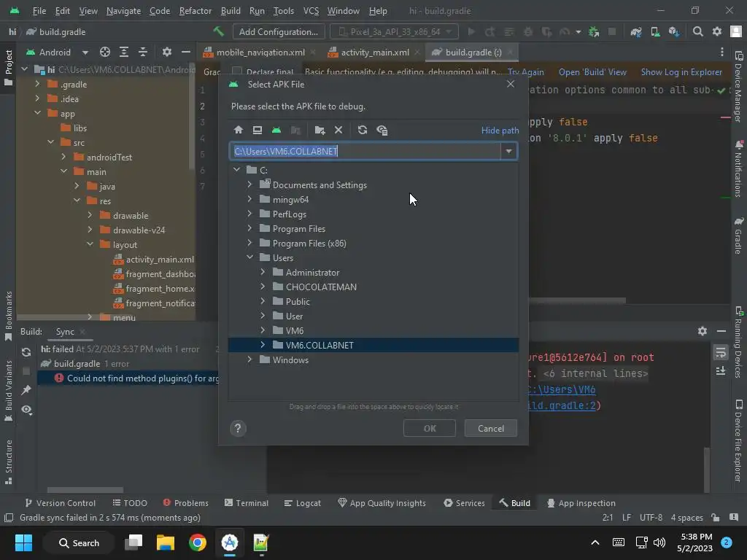The image size is (747, 560).
Task: Switch to activity_main.xml editor tab
Action: pyautogui.click(x=374, y=52)
